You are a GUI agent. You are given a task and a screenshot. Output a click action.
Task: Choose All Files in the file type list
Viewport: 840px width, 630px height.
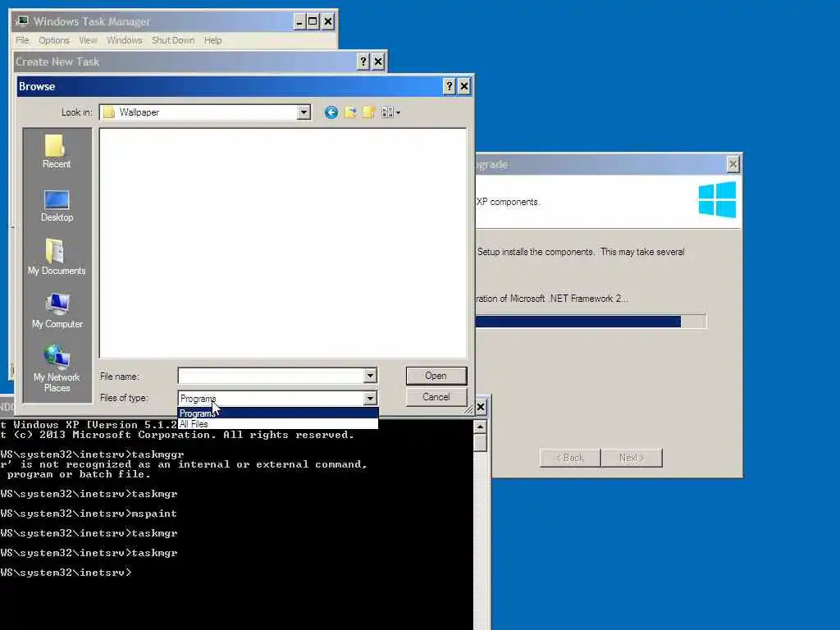tap(278, 424)
